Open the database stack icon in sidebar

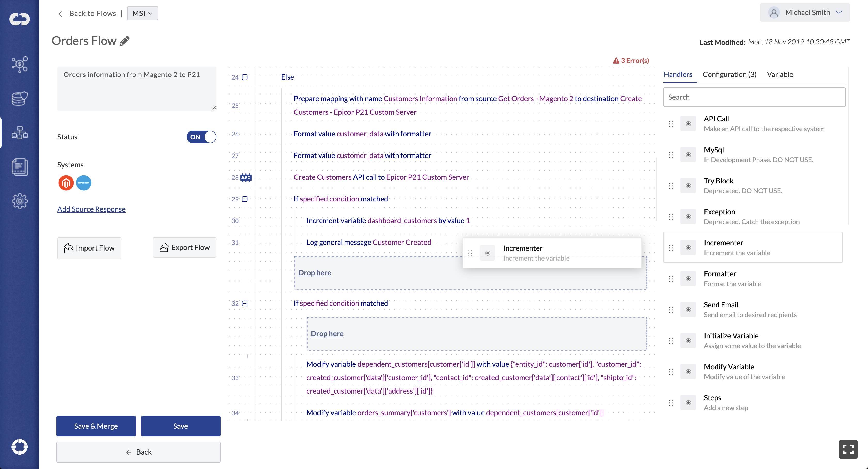[20, 98]
